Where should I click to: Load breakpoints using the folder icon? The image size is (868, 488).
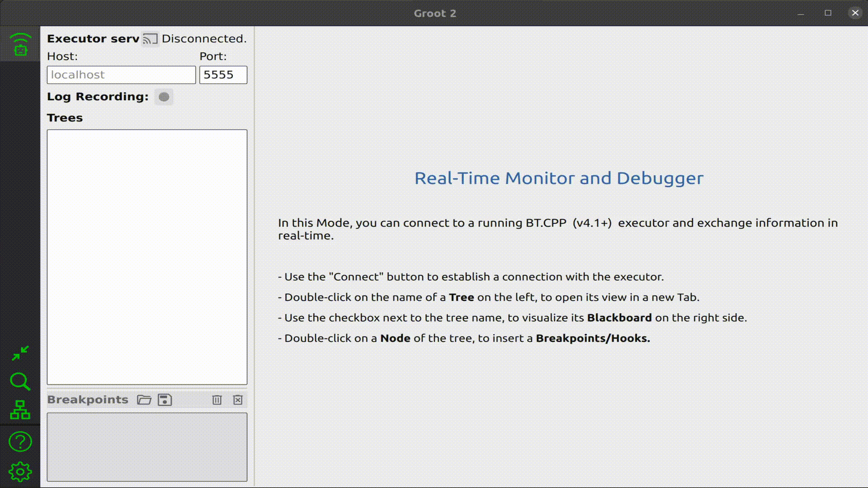coord(144,400)
